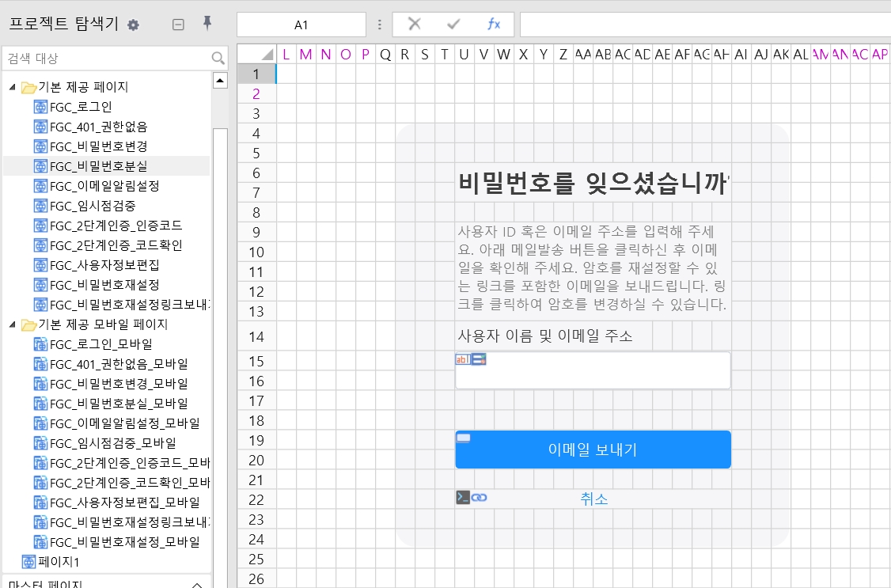The height and width of the screenshot is (588, 891).
Task: Collapse the 기본 제공 페이지 folder
Action: coord(12,87)
